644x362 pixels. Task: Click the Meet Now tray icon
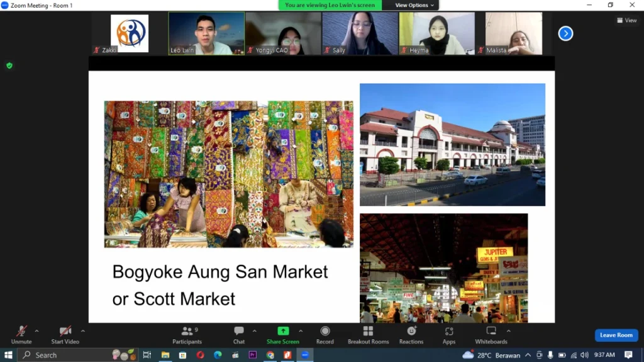click(x=539, y=355)
